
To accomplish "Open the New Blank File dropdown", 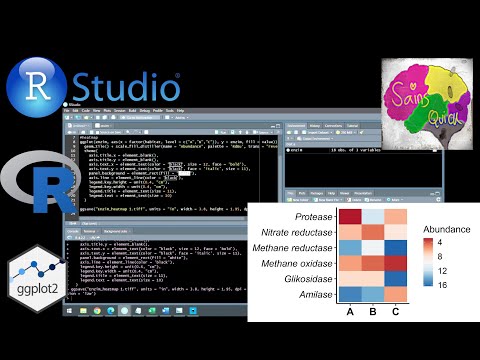I will tap(328, 200).
